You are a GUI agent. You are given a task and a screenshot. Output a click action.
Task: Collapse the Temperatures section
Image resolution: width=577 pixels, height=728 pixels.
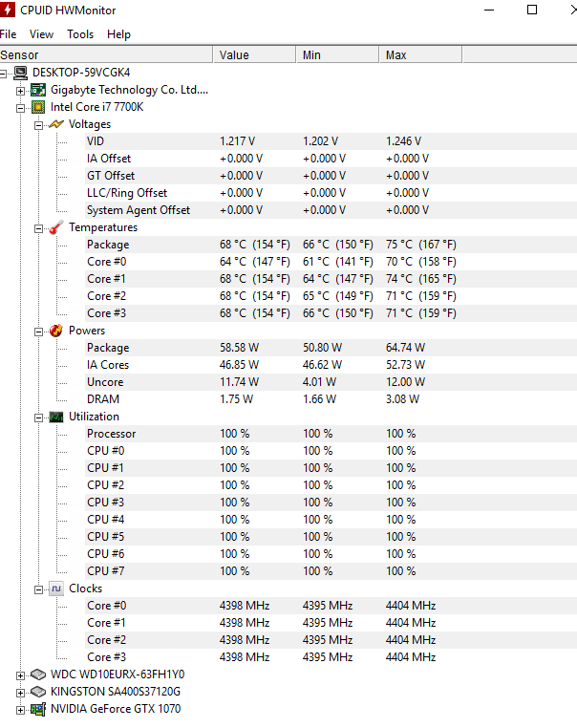[39, 229]
